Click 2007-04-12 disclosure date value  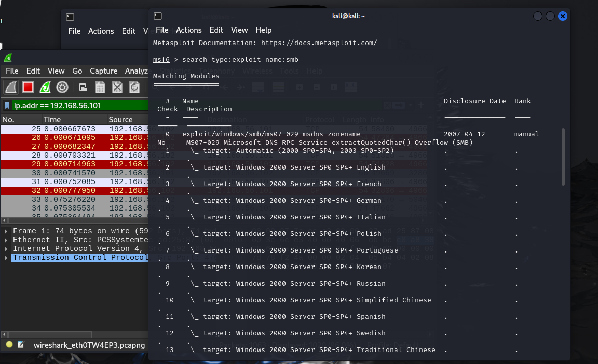(x=464, y=134)
